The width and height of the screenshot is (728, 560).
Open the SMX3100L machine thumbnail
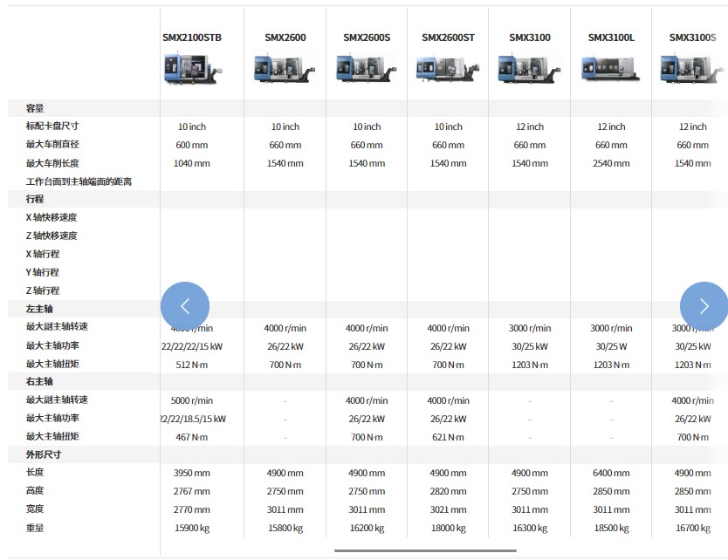click(x=611, y=69)
